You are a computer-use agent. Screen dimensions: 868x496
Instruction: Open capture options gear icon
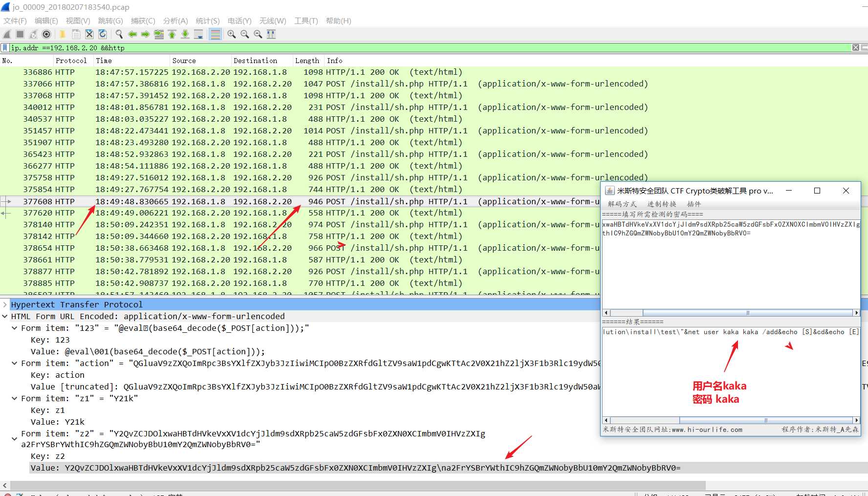(x=46, y=34)
